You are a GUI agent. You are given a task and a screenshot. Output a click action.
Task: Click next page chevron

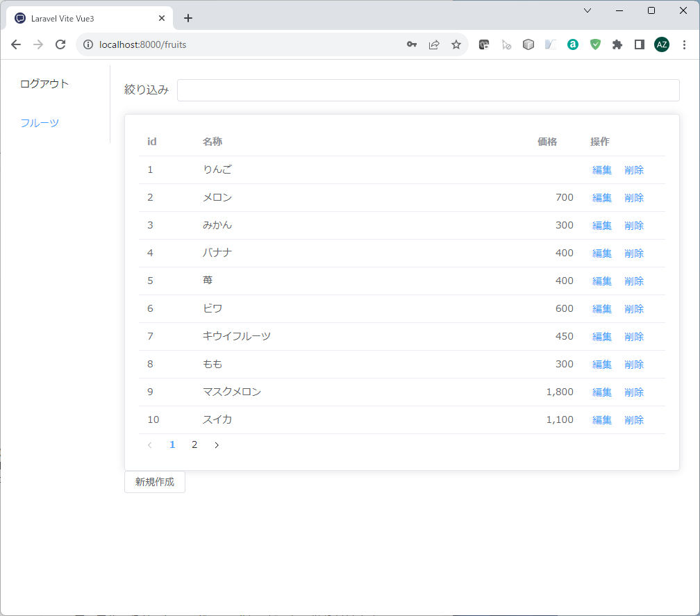point(217,445)
